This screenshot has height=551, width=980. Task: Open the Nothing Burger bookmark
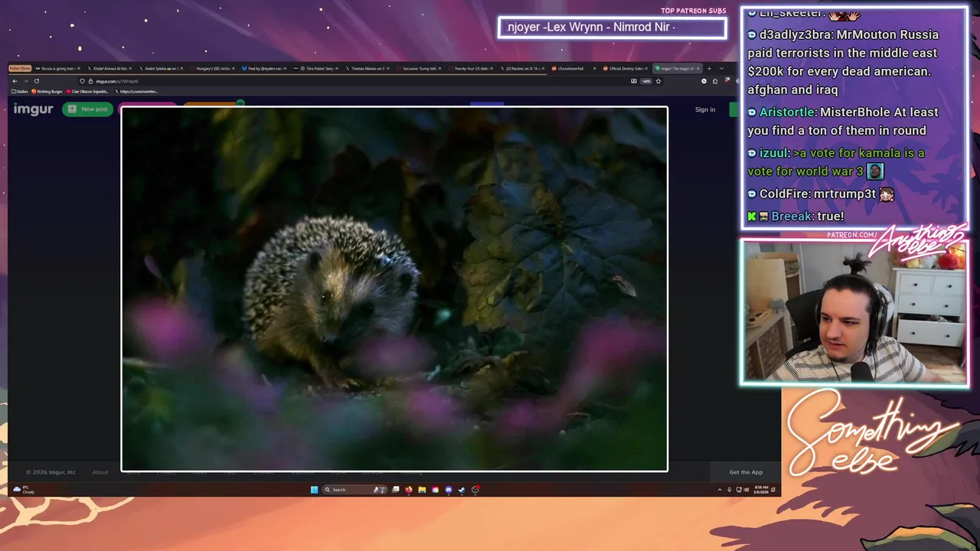47,91
